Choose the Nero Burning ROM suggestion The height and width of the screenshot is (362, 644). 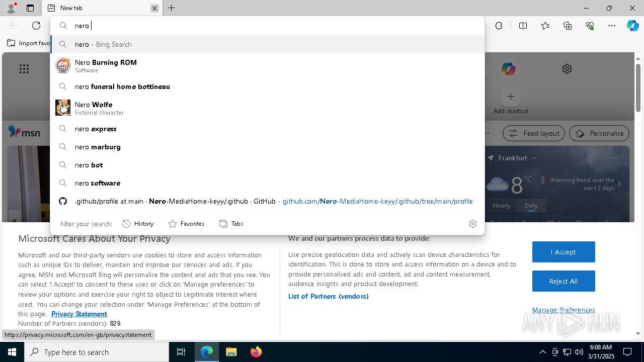(x=267, y=65)
